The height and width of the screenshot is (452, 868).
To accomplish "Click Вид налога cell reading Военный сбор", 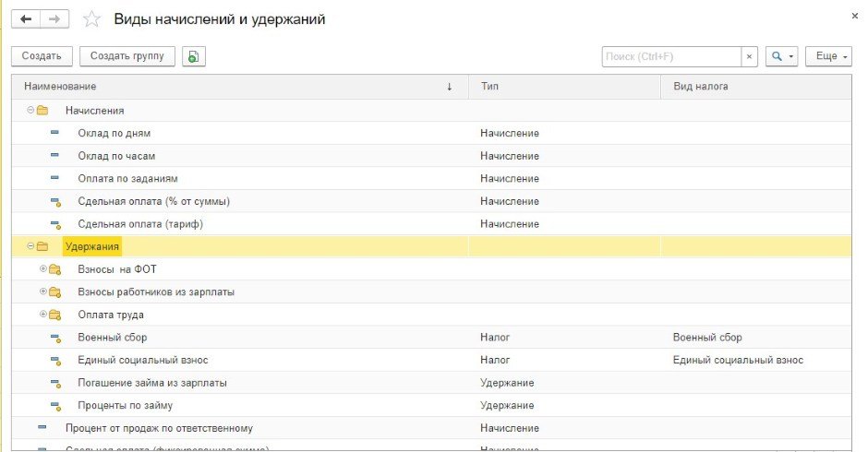I will (756, 338).
